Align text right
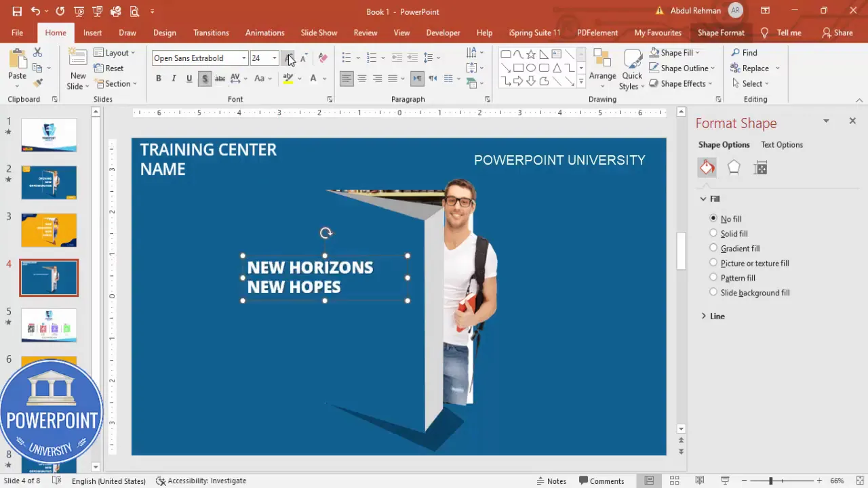This screenshot has width=868, height=488. [x=377, y=79]
